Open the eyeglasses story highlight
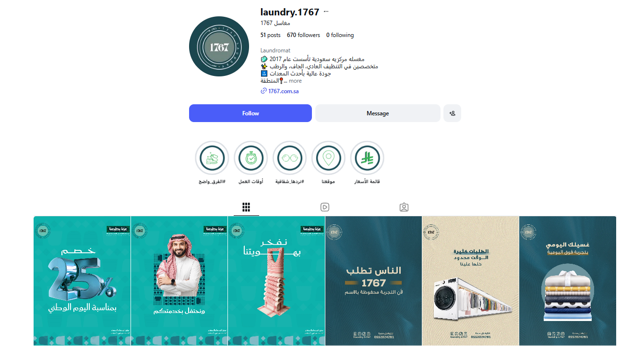 pos(289,158)
